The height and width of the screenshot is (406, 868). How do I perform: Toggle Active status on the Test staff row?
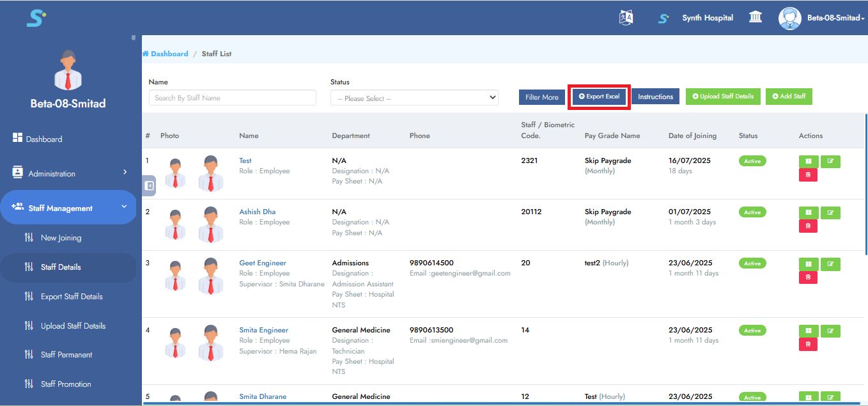pyautogui.click(x=752, y=160)
